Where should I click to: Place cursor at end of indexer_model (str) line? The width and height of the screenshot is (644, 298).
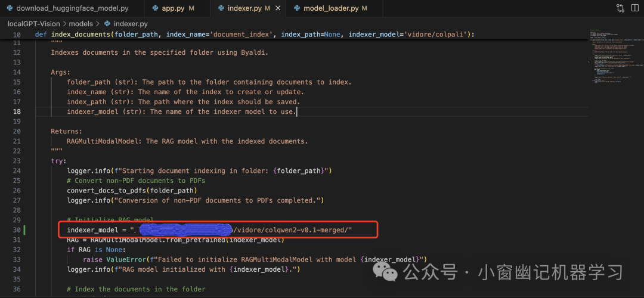[x=296, y=111]
